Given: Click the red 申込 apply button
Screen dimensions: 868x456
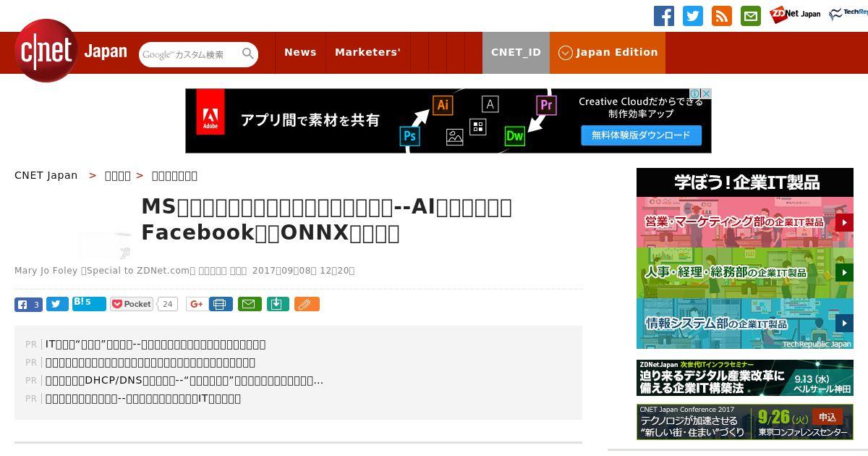Looking at the screenshot, I should point(827,417).
